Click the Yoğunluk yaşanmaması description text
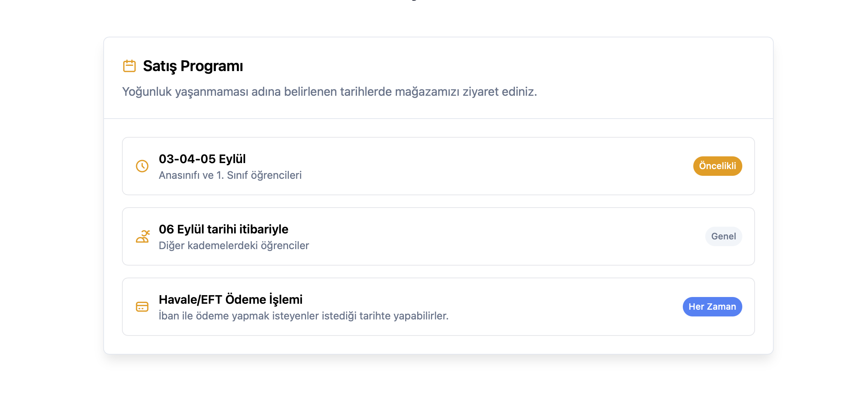Viewport: 868px width, 395px height. [330, 92]
